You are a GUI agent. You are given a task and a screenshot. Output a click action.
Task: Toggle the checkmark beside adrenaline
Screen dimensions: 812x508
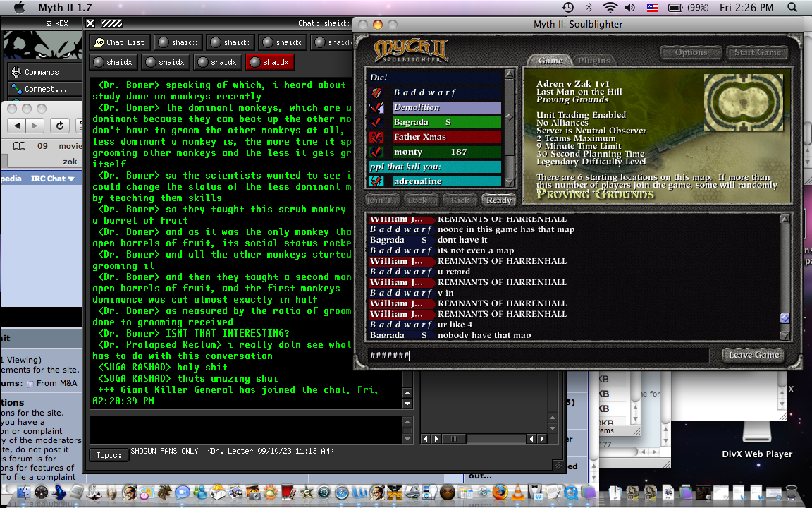point(376,181)
